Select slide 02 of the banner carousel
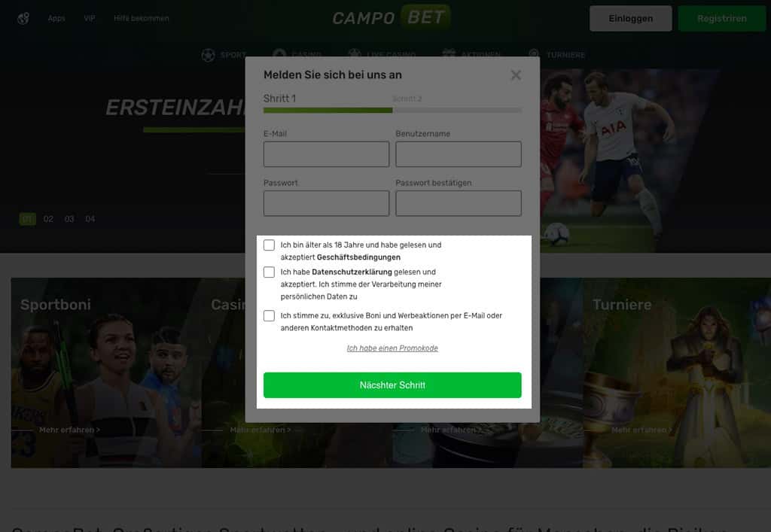Screen dimensions: 771x532 (x=48, y=219)
